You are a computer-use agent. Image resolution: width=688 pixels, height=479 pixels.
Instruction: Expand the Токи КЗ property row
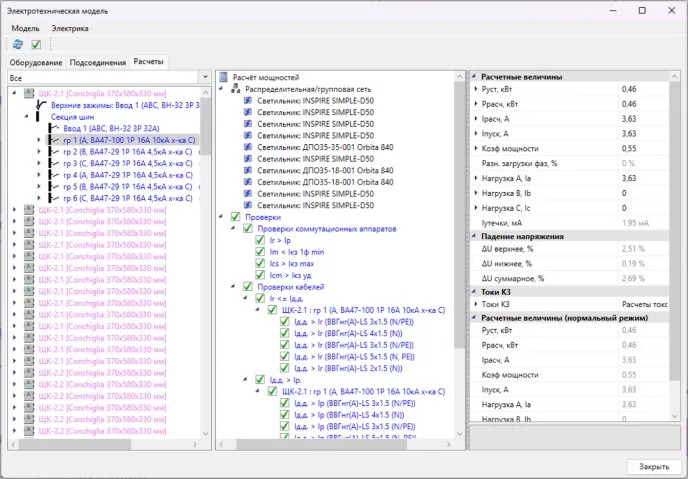tap(475, 303)
